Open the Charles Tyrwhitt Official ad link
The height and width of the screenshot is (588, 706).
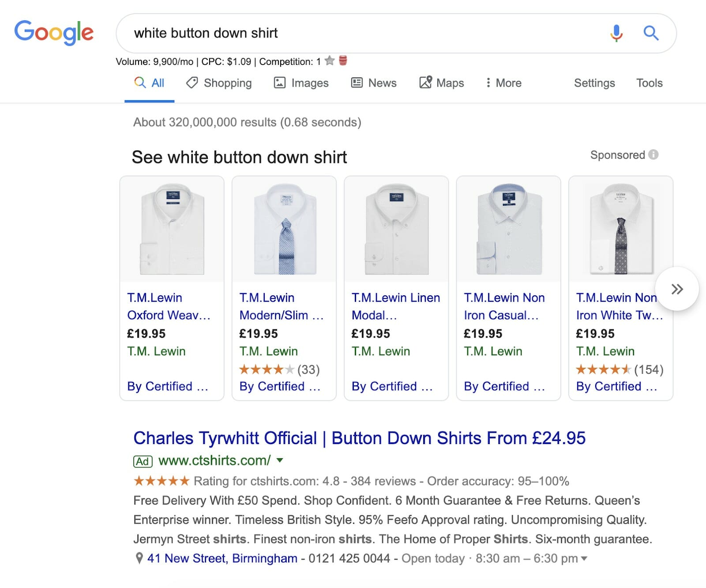359,438
